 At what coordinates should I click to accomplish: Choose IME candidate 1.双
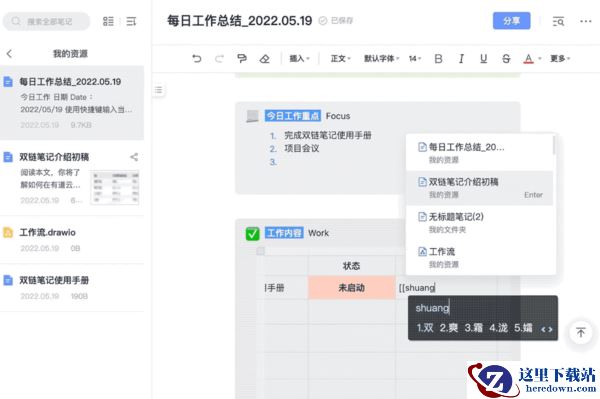tap(425, 328)
